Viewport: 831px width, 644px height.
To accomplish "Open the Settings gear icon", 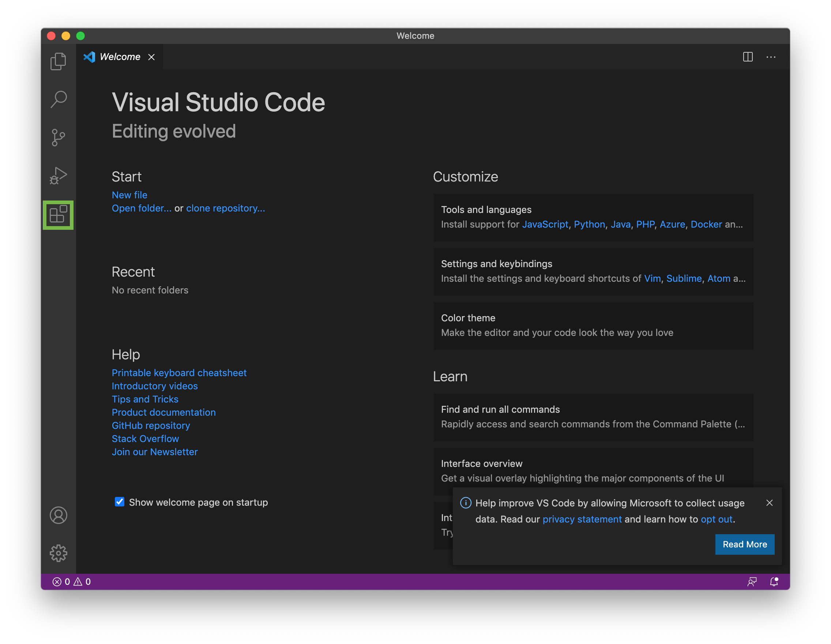I will tap(59, 552).
